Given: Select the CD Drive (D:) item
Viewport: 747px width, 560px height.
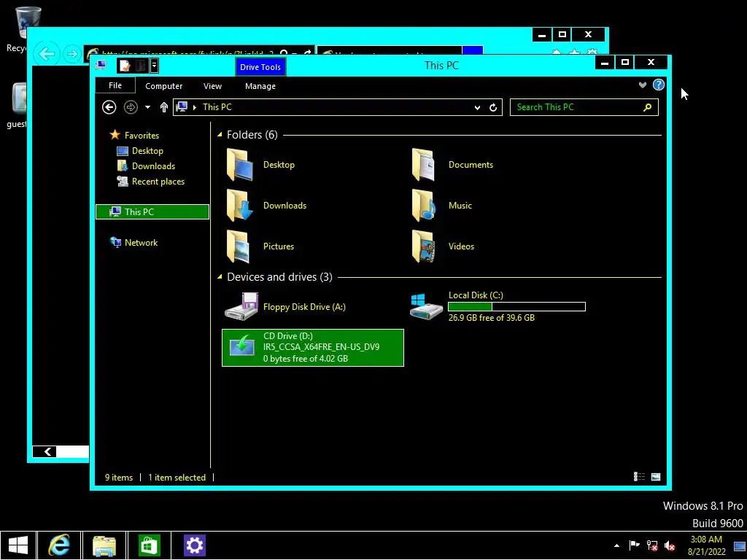Looking at the screenshot, I should 312,348.
